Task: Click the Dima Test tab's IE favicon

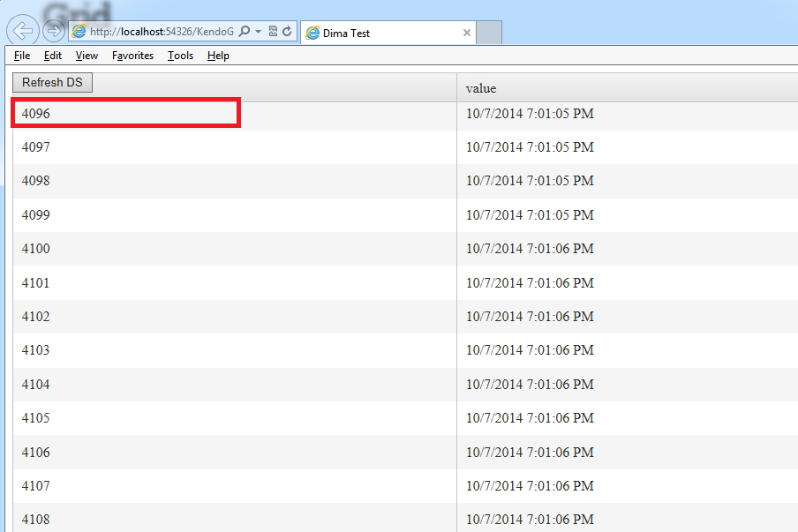Action: (x=312, y=33)
